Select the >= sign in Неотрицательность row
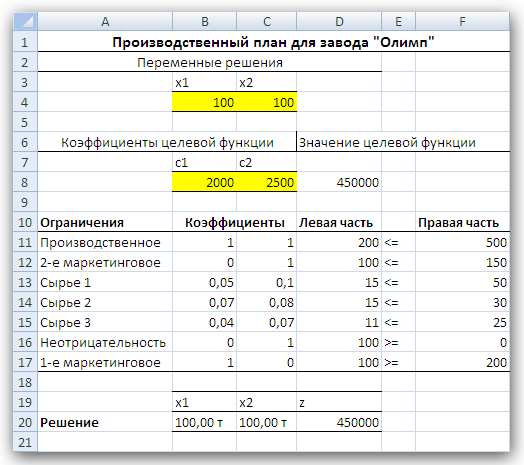 click(x=398, y=342)
